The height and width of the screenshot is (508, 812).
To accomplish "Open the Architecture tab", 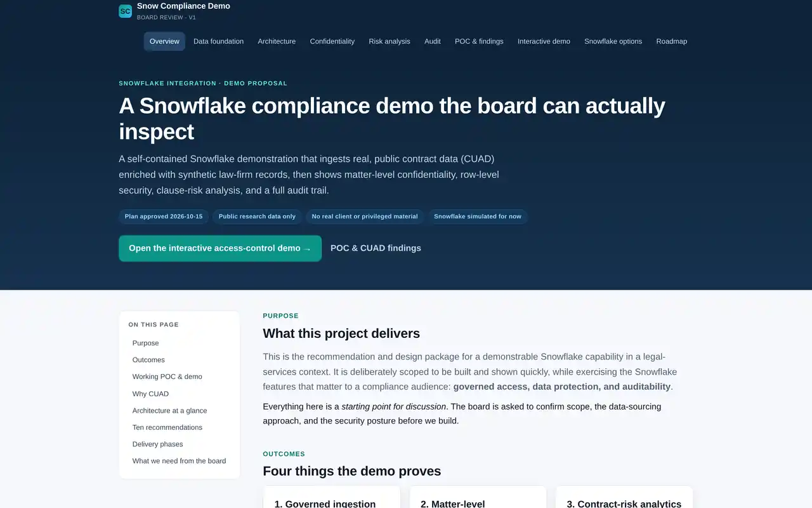I will tap(277, 41).
